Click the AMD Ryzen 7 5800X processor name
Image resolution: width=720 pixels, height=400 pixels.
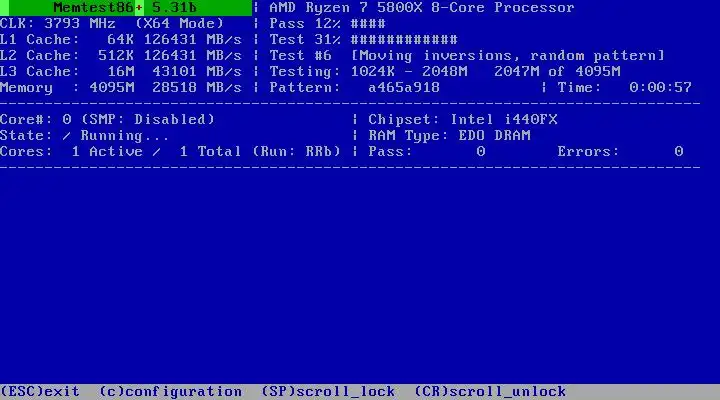(422, 8)
